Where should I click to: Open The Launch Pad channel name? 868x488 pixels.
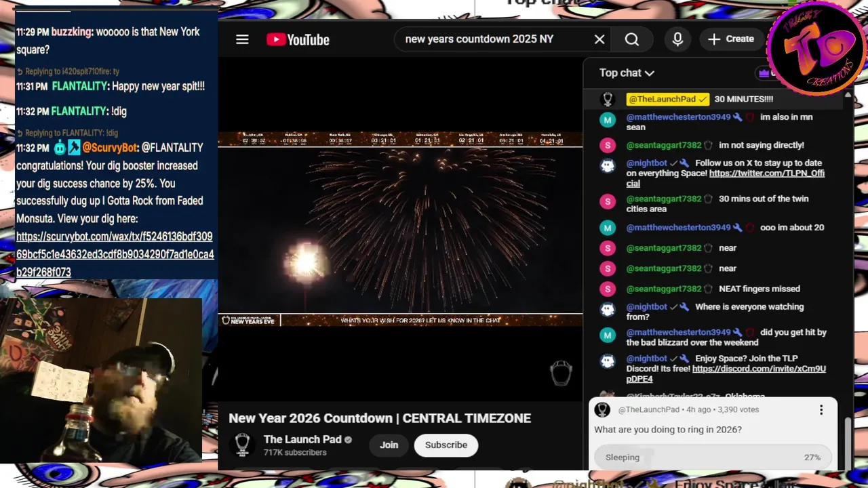[x=302, y=439]
